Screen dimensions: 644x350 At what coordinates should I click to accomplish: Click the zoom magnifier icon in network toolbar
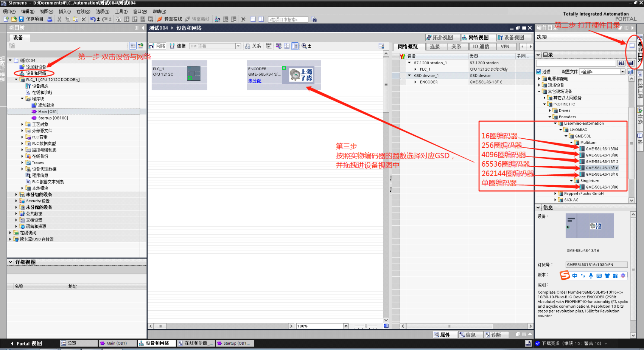(x=304, y=46)
